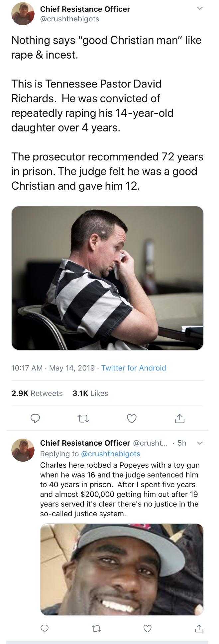Reply to the main tweet
The image size is (219, 644).
tap(35, 418)
